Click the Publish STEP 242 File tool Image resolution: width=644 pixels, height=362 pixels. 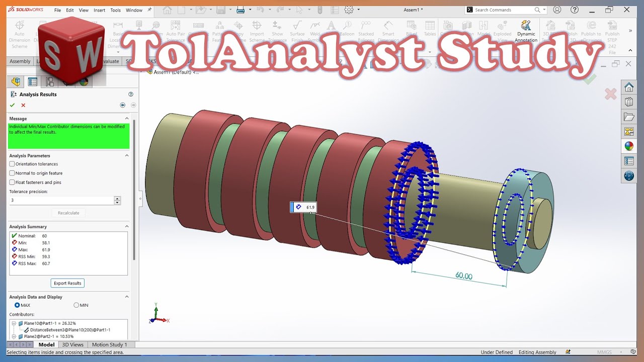click(x=612, y=36)
